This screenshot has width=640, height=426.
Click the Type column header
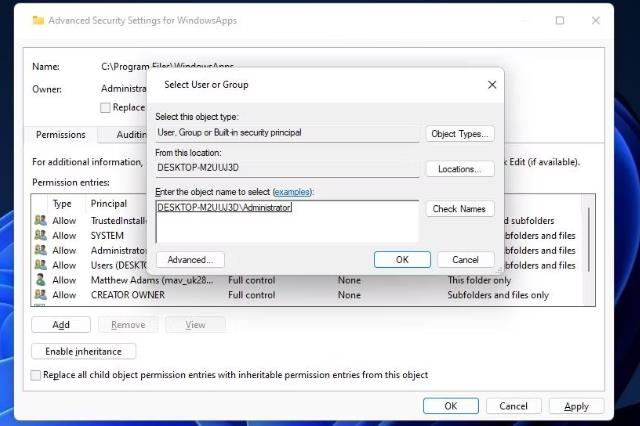(62, 204)
